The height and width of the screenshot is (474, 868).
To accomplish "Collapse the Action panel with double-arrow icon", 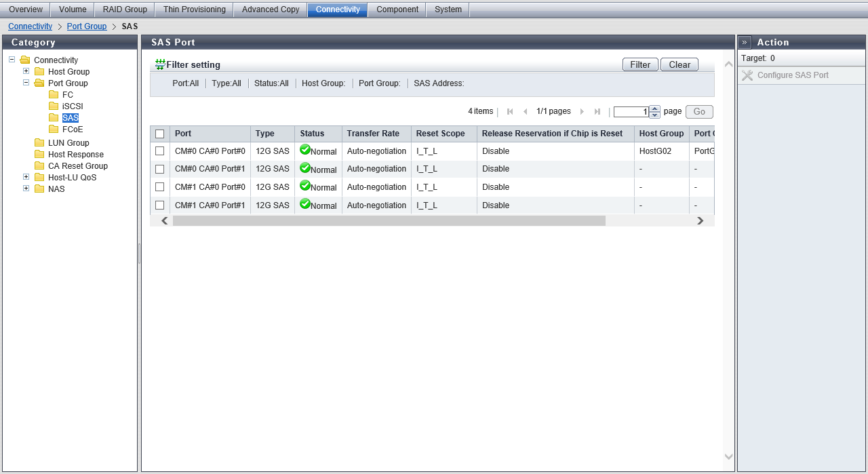I will click(x=745, y=42).
